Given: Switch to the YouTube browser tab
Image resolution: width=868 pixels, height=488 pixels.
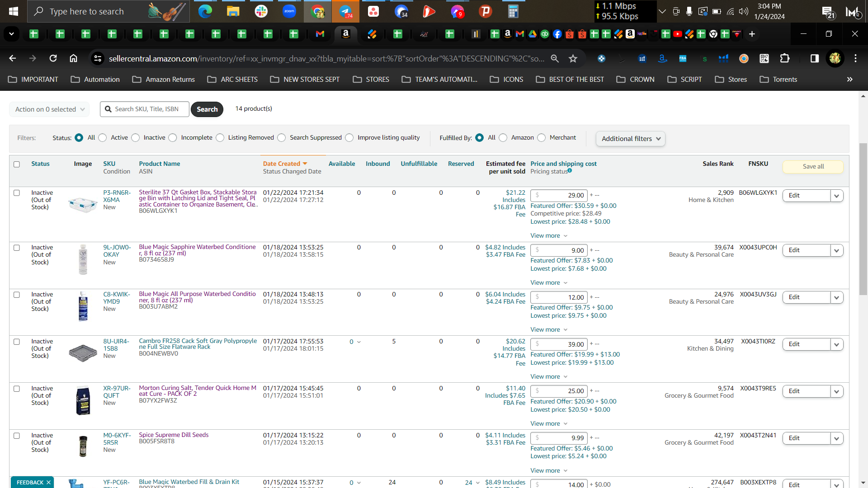Looking at the screenshot, I should pyautogui.click(x=677, y=34).
